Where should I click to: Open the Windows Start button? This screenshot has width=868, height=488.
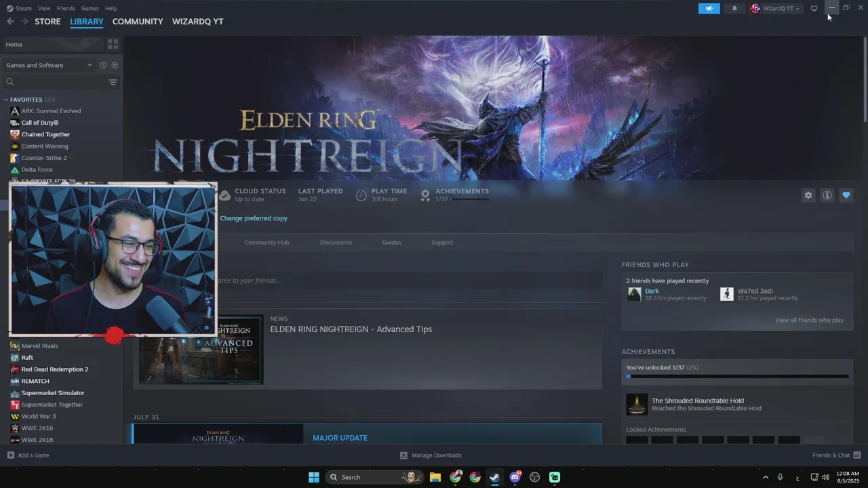click(314, 477)
